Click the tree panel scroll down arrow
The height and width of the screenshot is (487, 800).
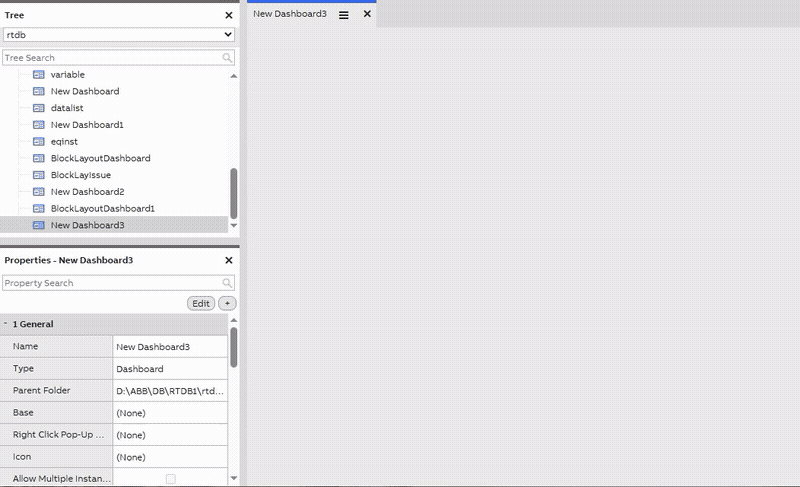coord(234,225)
